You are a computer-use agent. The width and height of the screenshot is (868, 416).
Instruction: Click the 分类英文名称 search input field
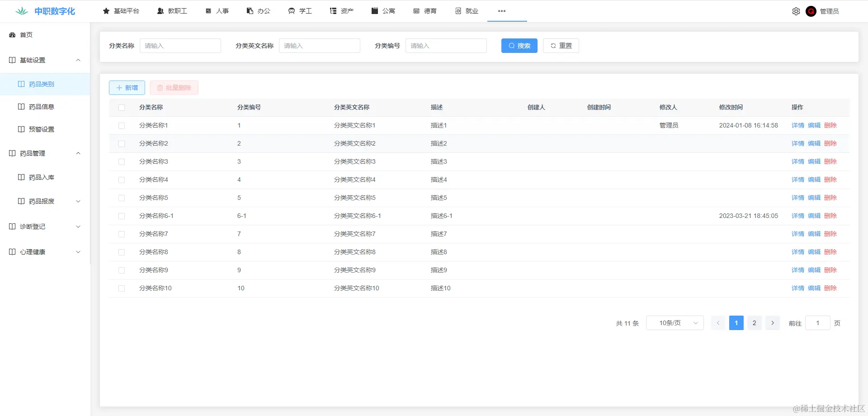pos(320,46)
